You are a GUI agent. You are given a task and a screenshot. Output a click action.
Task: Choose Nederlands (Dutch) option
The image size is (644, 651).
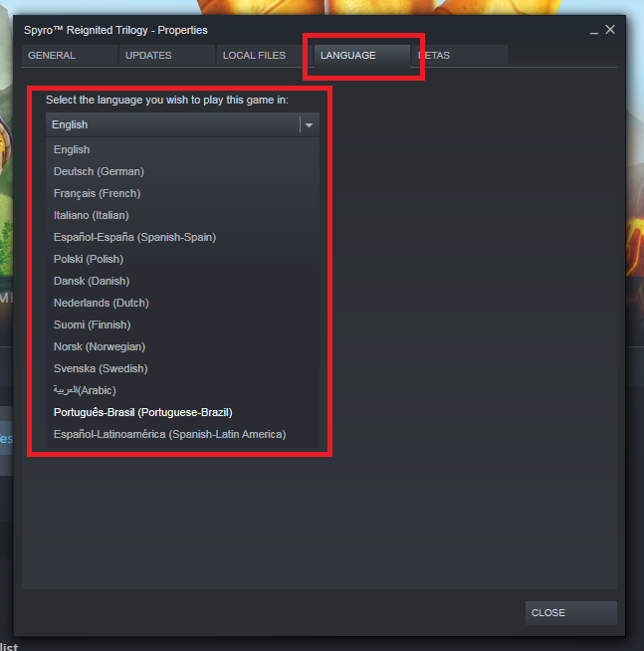tap(182, 303)
